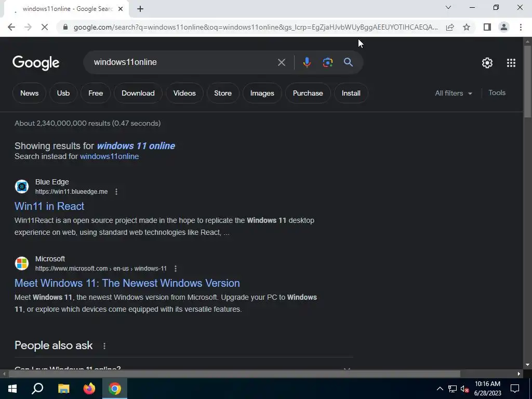The height and width of the screenshot is (399, 532).
Task: Start voice search microphone
Action: [x=307, y=62]
